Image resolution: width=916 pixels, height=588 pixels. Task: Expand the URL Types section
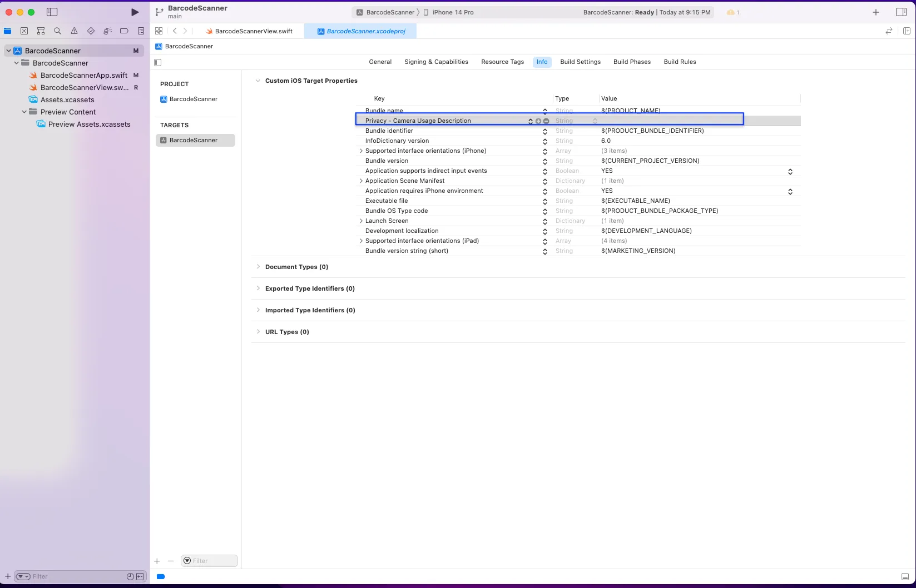tap(258, 332)
